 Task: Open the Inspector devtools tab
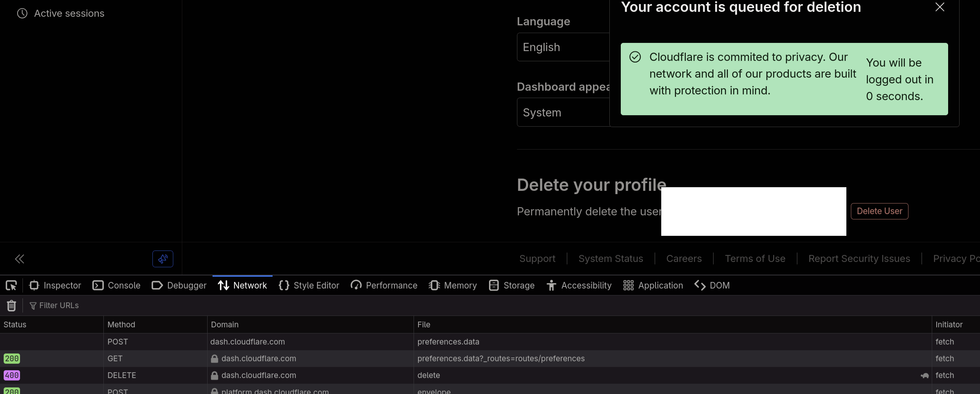(x=55, y=285)
